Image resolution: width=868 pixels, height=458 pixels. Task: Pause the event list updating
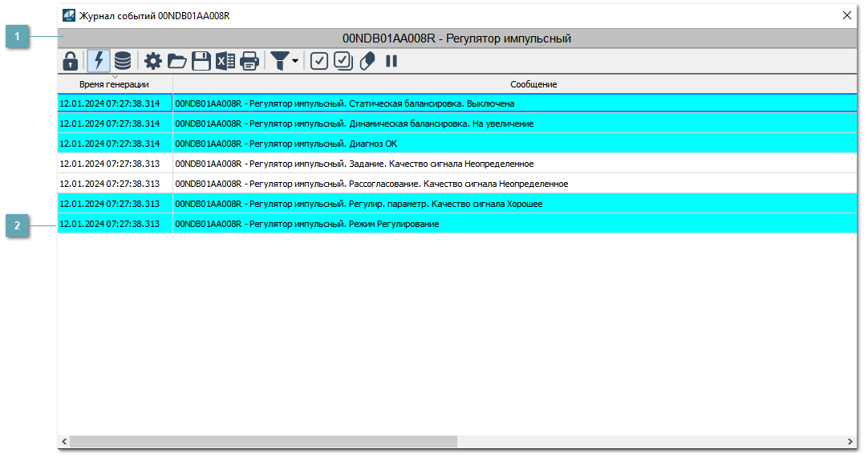(x=391, y=61)
